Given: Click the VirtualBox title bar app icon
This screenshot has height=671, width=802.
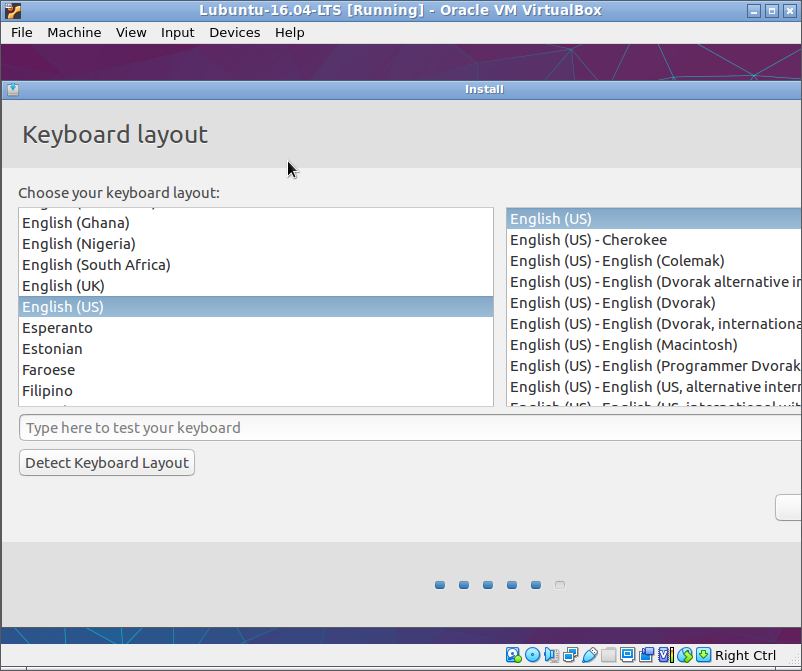Looking at the screenshot, I should pyautogui.click(x=13, y=11).
